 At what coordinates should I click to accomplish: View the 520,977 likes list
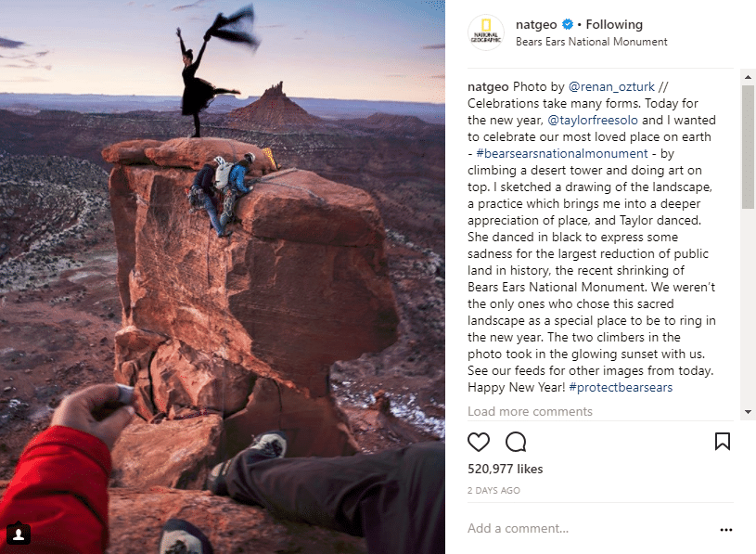(505, 470)
